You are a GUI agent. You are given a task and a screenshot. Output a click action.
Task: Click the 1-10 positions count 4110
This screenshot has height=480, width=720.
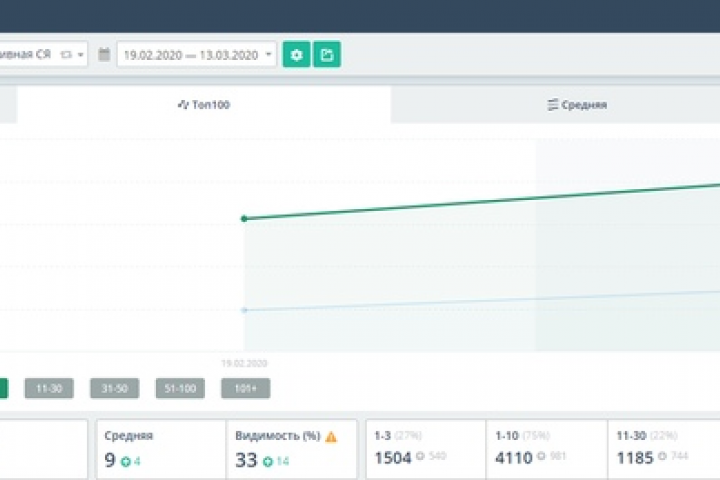(x=514, y=458)
